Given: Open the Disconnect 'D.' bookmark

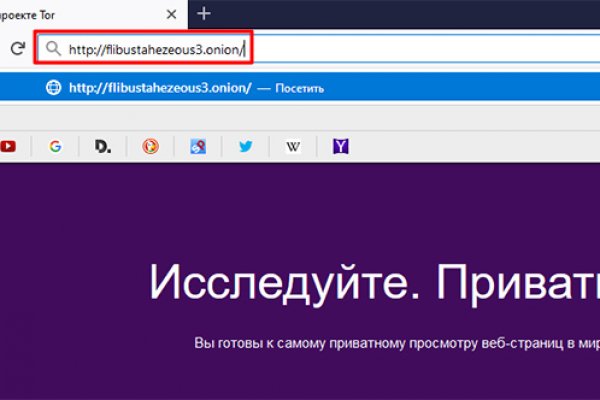Looking at the screenshot, I should (x=103, y=147).
